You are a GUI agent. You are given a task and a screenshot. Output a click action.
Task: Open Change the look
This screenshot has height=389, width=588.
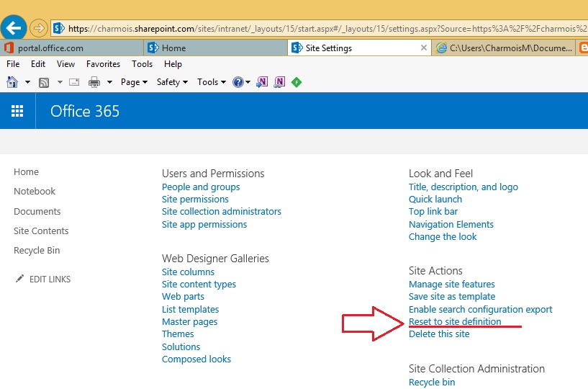tap(443, 237)
